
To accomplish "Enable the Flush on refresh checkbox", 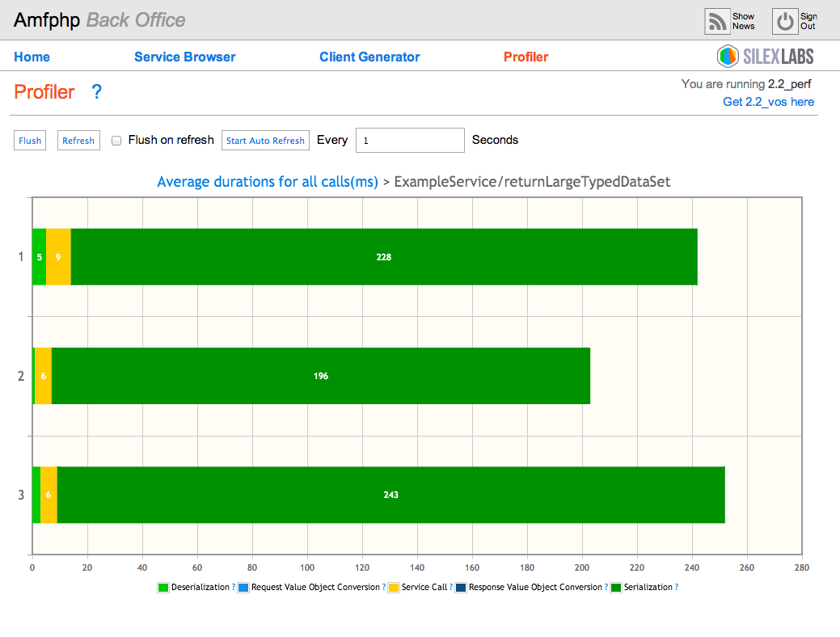I will tap(116, 141).
